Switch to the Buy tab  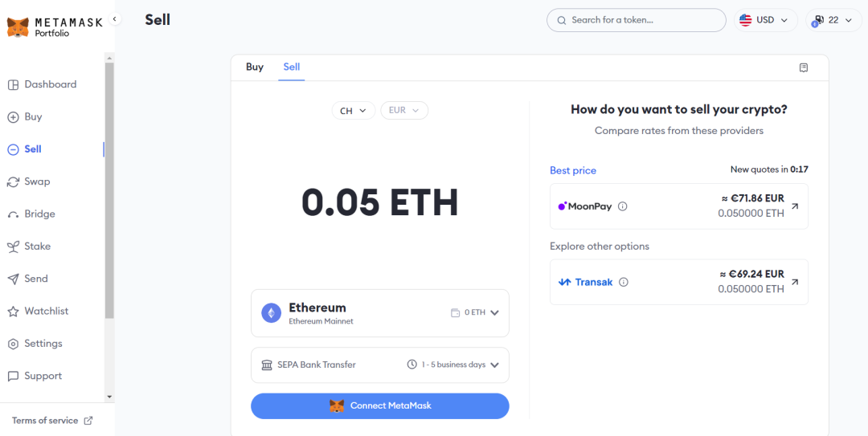[255, 67]
